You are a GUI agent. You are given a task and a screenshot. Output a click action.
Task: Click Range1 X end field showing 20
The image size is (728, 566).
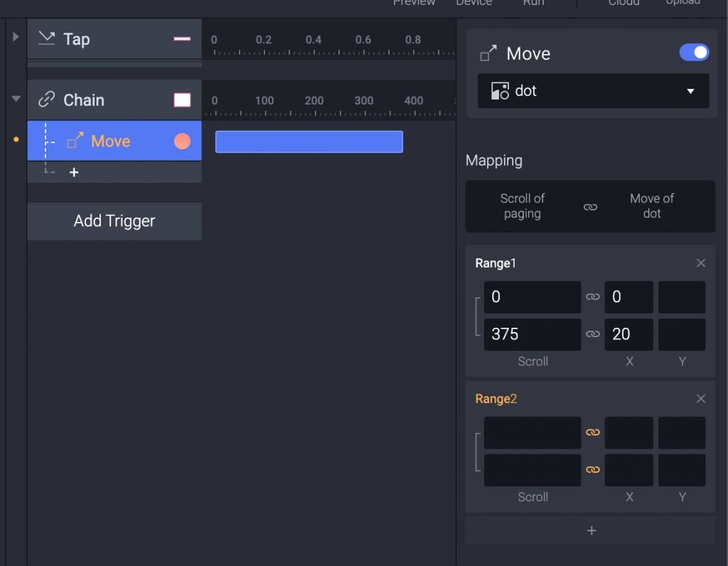(x=628, y=334)
